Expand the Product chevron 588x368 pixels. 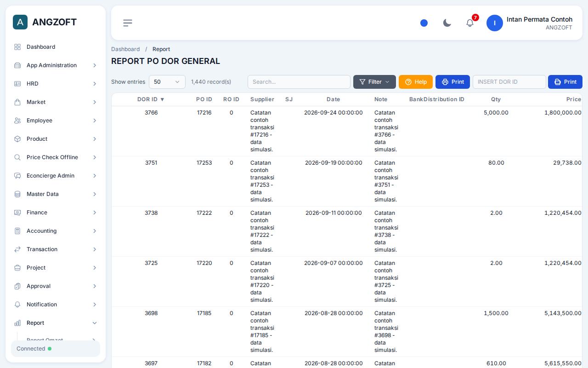coord(95,139)
